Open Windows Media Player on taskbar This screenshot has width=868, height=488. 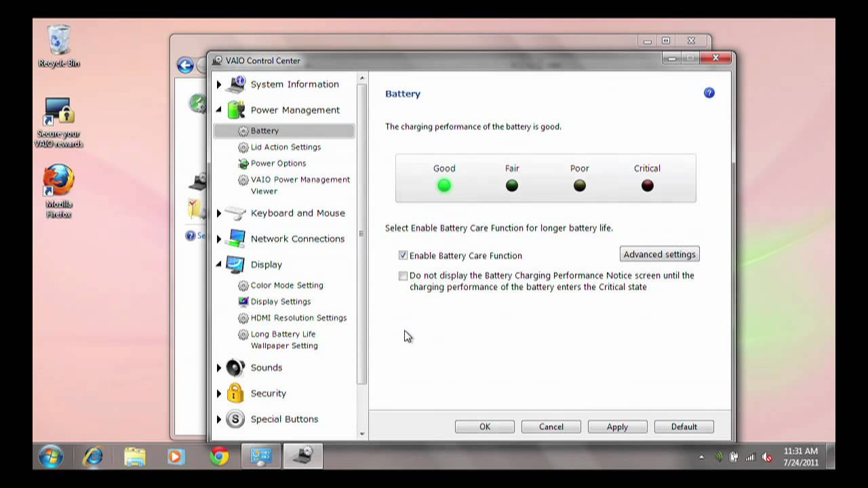click(176, 456)
